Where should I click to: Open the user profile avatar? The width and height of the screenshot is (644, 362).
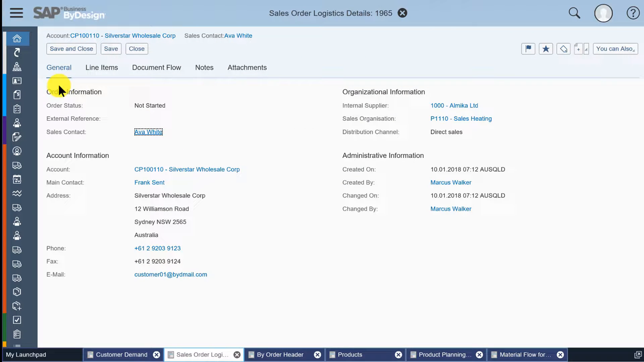603,13
